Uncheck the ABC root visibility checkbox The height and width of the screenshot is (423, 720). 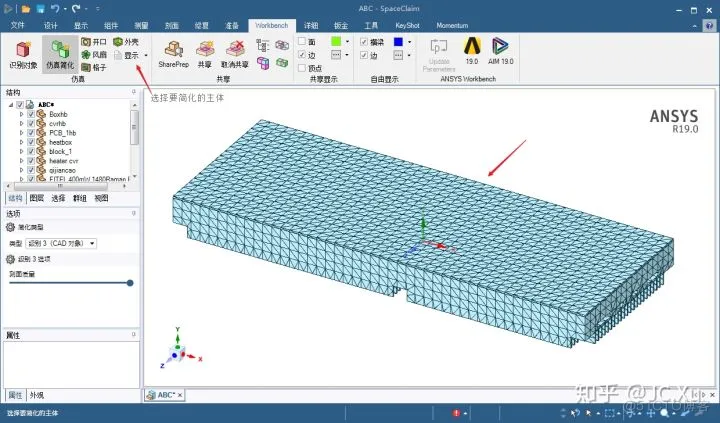tap(20, 105)
